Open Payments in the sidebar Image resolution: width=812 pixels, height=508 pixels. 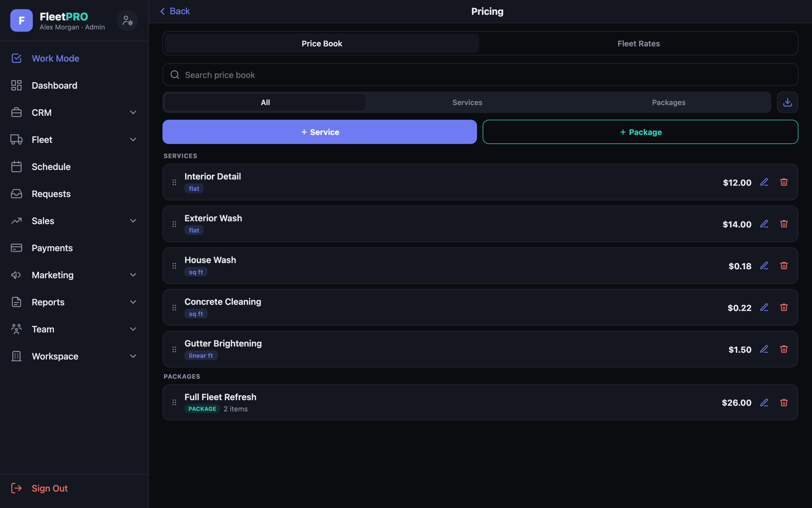(74, 248)
